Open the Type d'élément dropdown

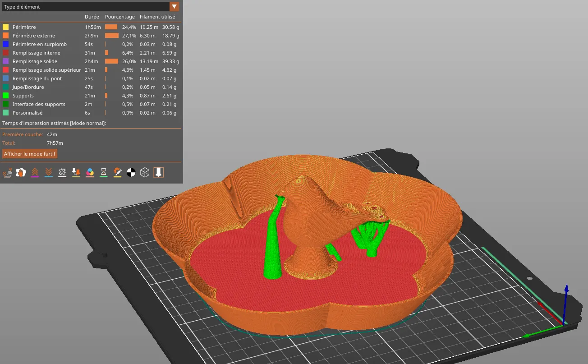pos(174,7)
